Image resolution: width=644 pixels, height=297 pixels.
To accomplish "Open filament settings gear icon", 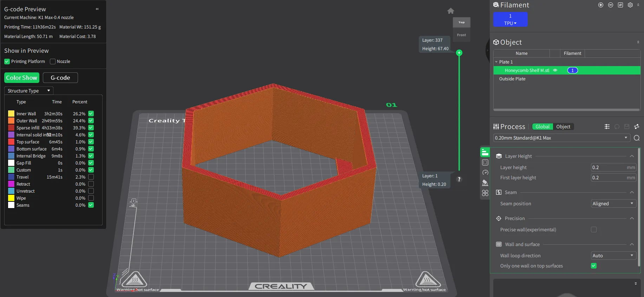I will click(x=630, y=5).
